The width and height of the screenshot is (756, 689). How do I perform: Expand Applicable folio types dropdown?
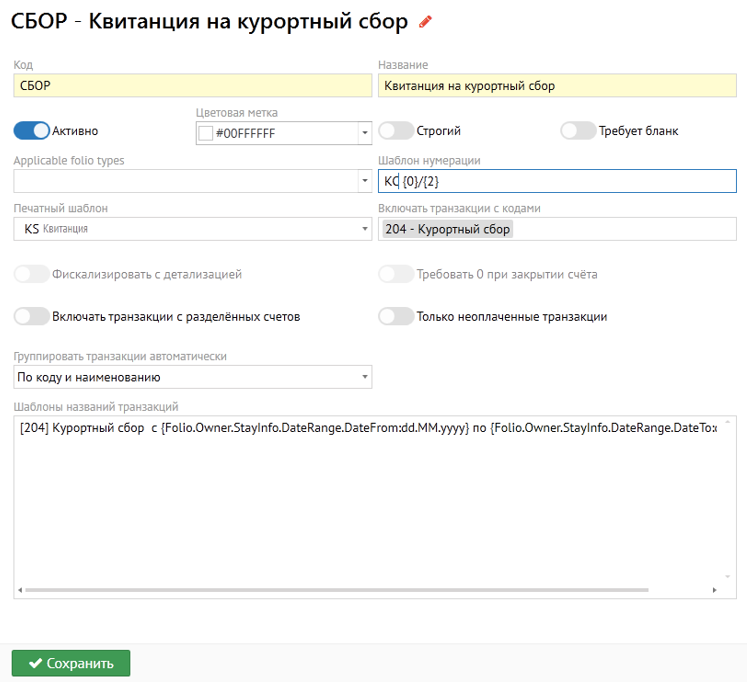365,181
